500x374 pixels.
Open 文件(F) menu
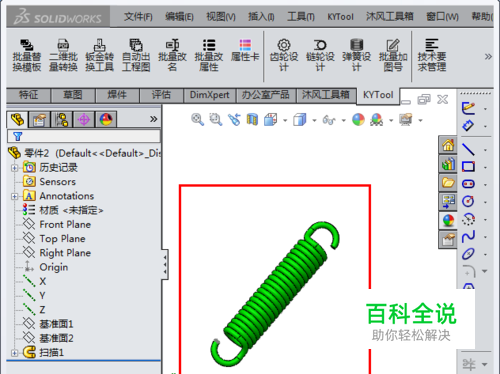tap(138, 16)
